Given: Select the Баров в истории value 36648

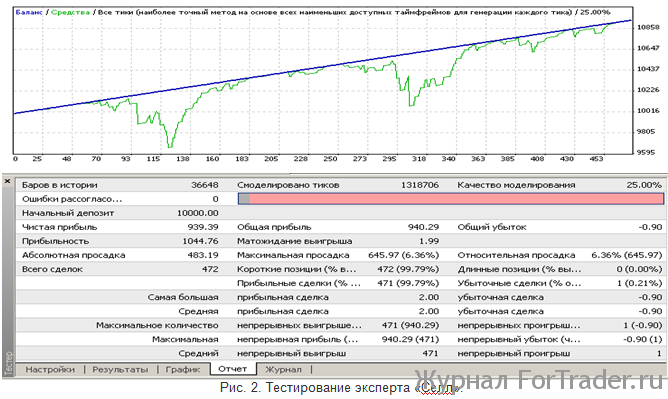Looking at the screenshot, I should click(204, 185).
